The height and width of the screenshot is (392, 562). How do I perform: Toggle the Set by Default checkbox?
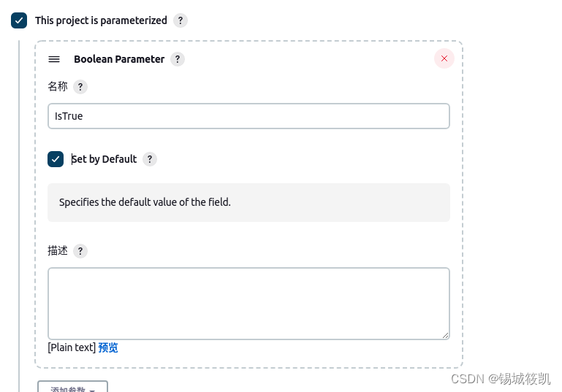point(56,159)
